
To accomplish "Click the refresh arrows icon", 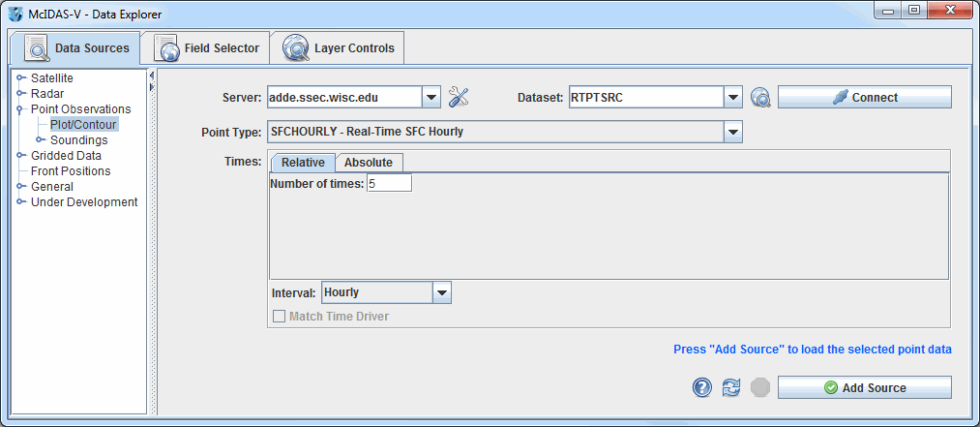I will (x=731, y=387).
